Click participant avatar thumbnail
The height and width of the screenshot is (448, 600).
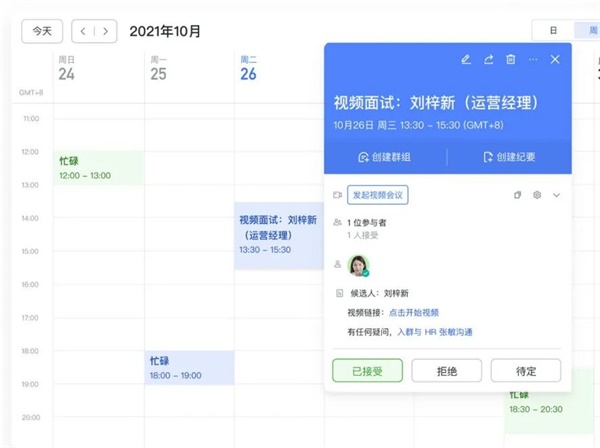[358, 265]
